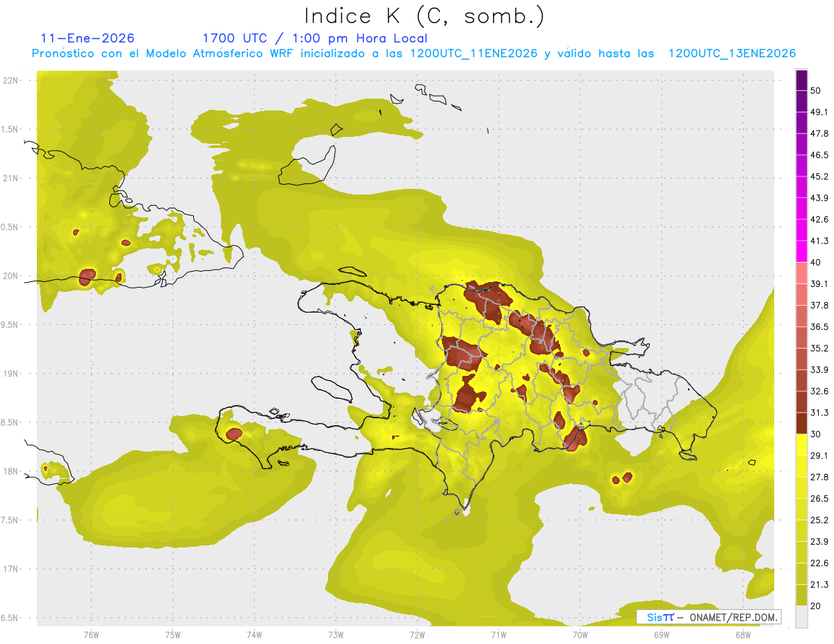Click the 75W longitude label

tap(172, 635)
